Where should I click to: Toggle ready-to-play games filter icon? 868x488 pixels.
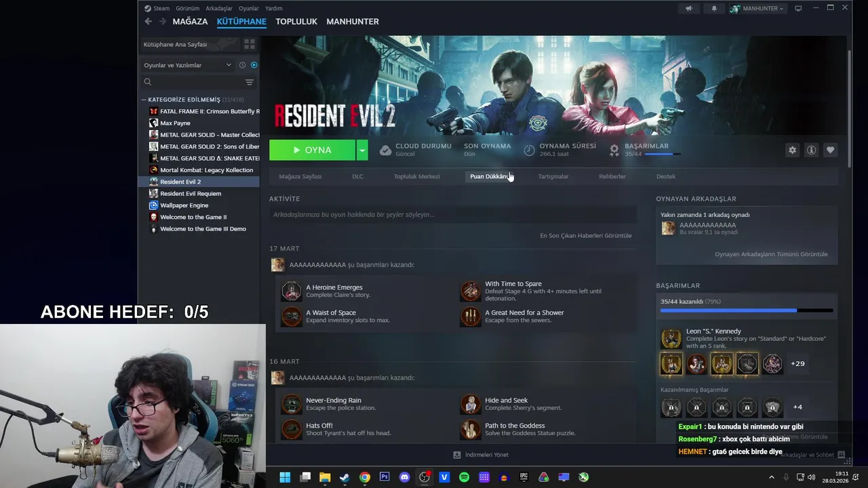coord(254,65)
